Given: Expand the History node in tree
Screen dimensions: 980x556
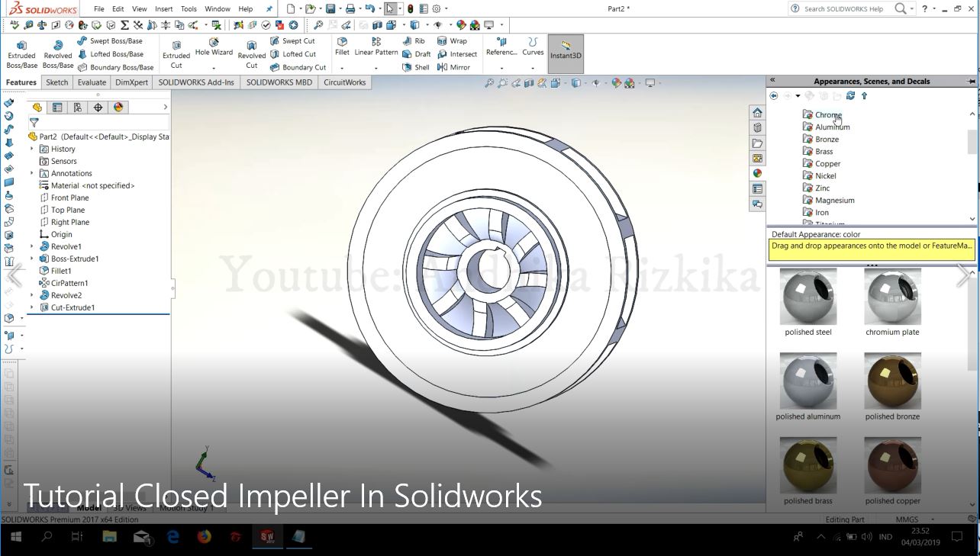Looking at the screenshot, I should click(x=32, y=149).
